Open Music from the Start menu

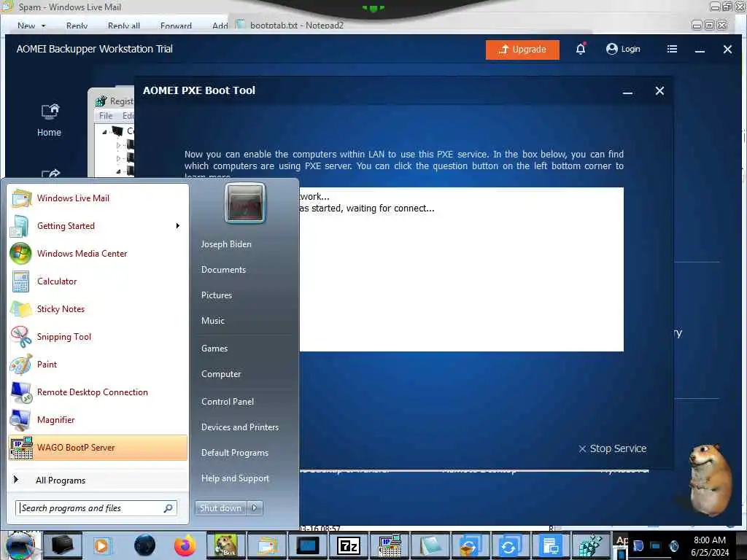(213, 321)
